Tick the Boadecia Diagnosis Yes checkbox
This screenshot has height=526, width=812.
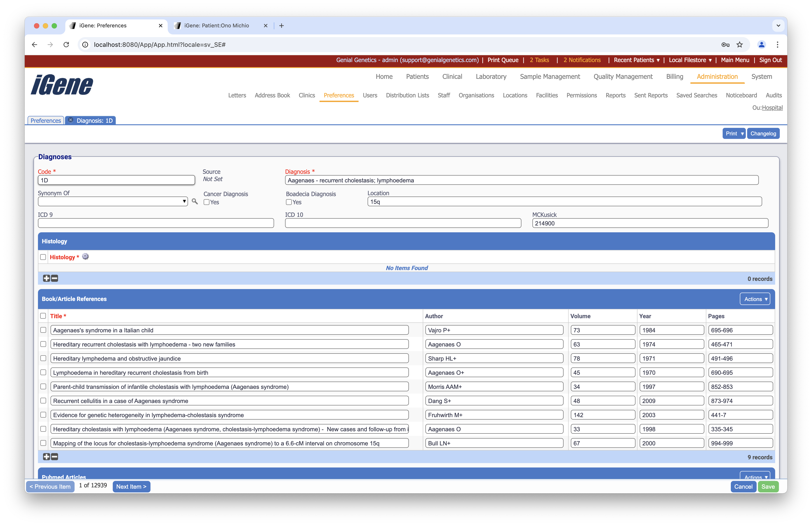coord(289,202)
